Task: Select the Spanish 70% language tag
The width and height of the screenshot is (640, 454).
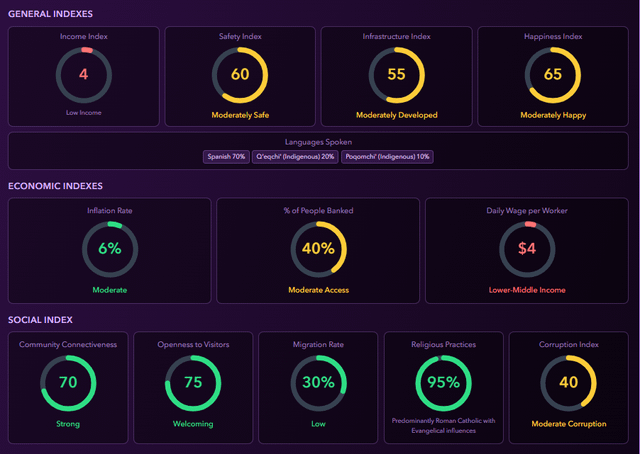Action: pos(225,156)
